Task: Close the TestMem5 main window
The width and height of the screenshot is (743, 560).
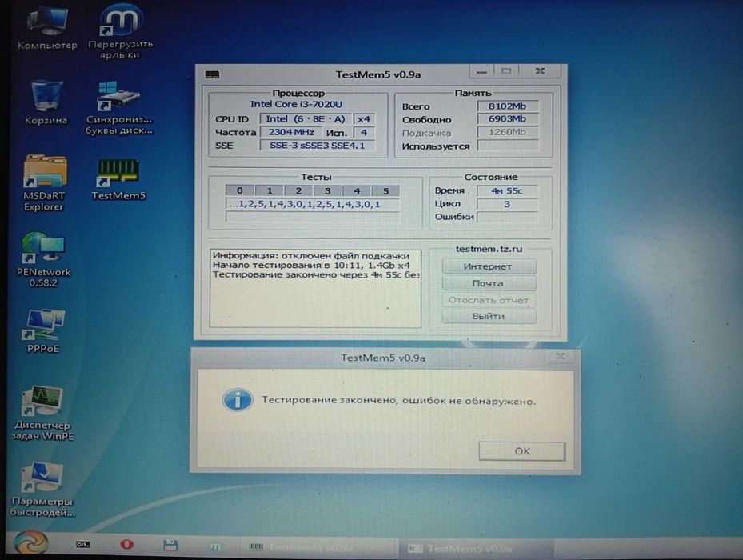Action: coord(540,70)
